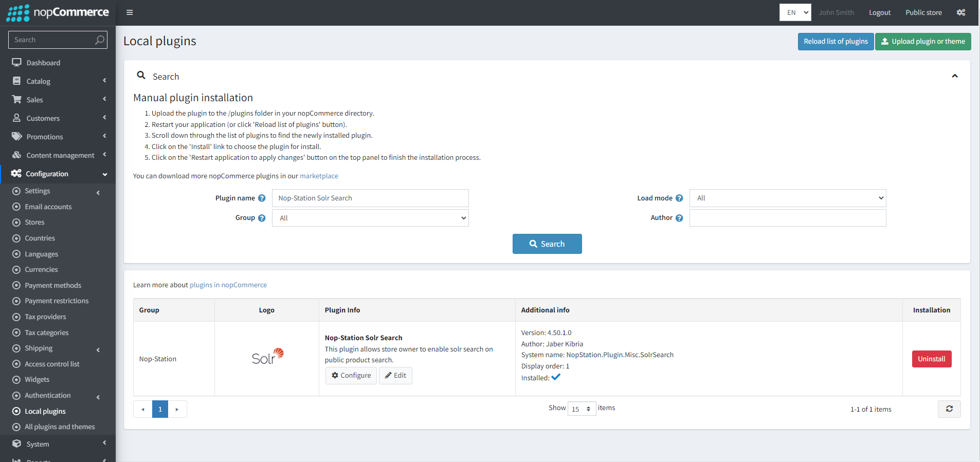The image size is (980, 462).
Task: Click the John Smith user name
Action: tap(836, 12)
